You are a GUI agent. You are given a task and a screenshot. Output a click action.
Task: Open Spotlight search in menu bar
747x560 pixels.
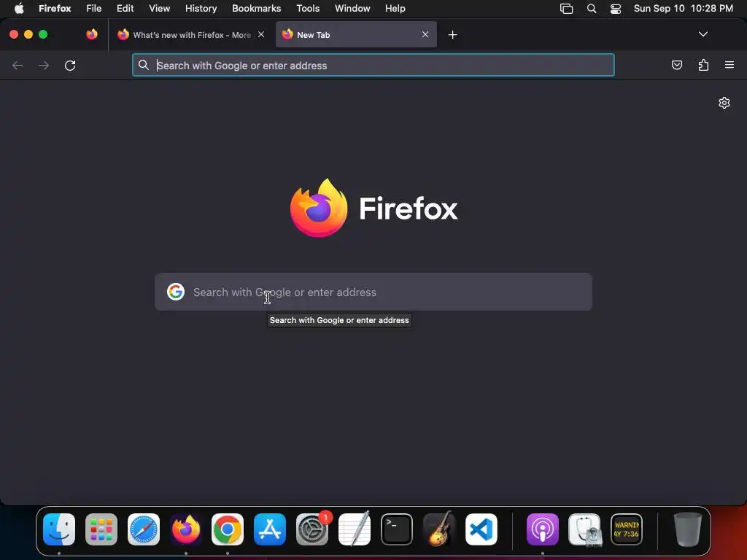tap(591, 9)
